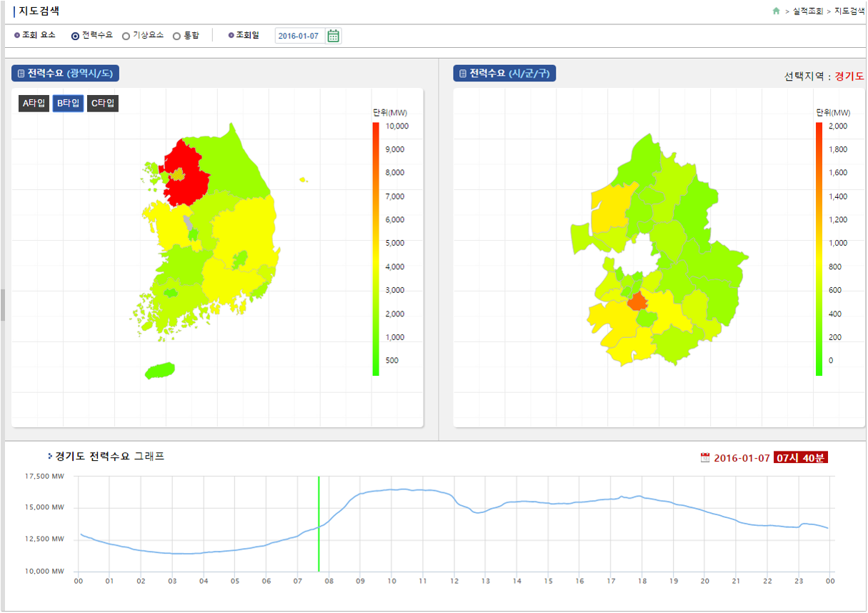868x613 pixels.
Task: Select the 전력수요 radio button
Action: (76, 36)
